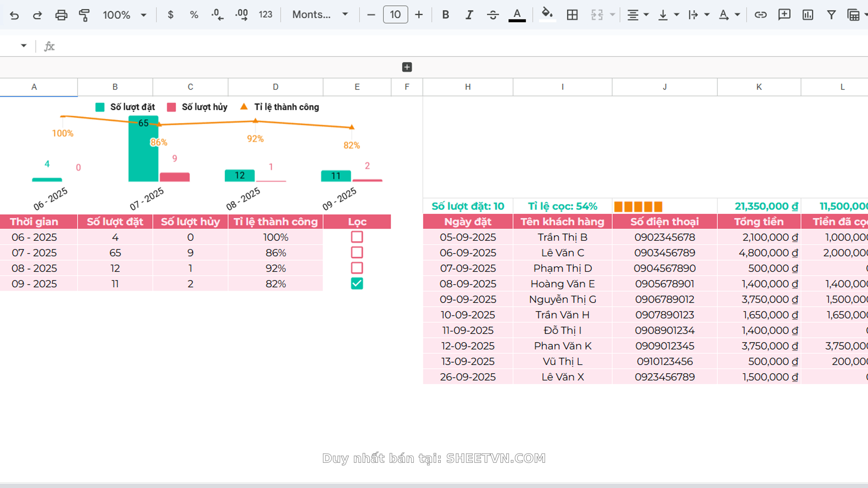Open the 100% zoom dropdown
This screenshot has height=488, width=868.
click(125, 15)
